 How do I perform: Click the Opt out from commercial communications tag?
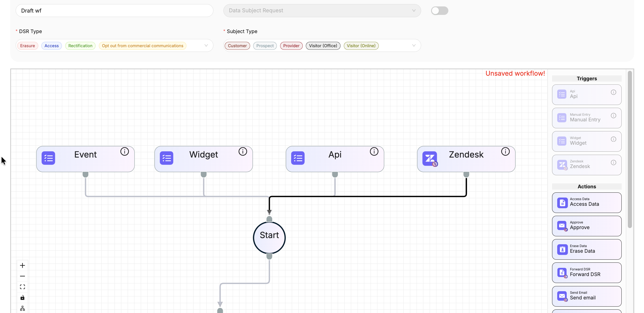click(x=143, y=46)
